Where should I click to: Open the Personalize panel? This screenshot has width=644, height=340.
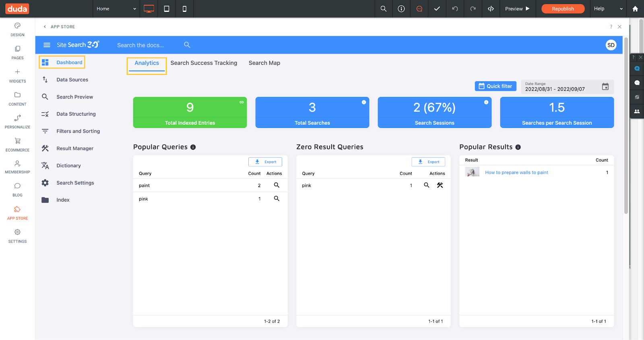coord(17,122)
